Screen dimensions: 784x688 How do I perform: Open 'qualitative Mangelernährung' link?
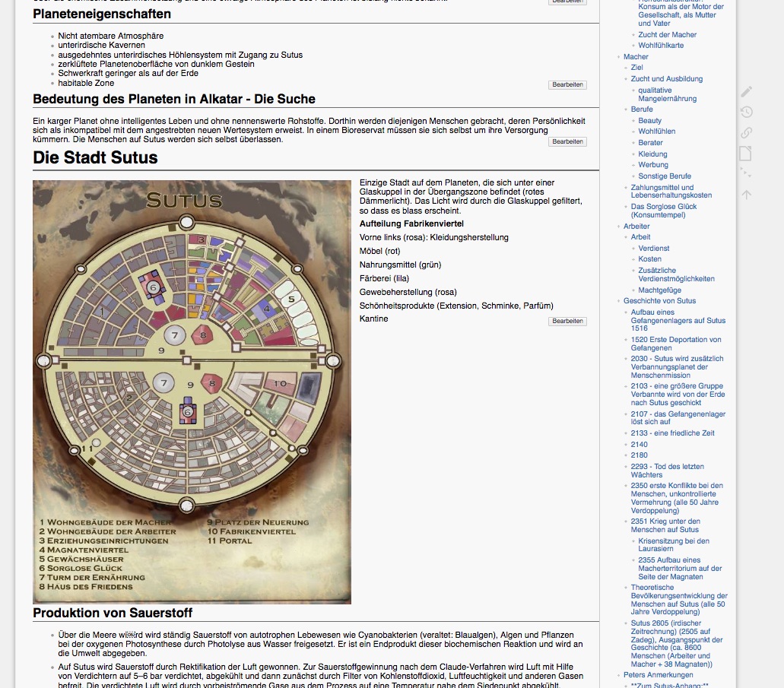667,94
